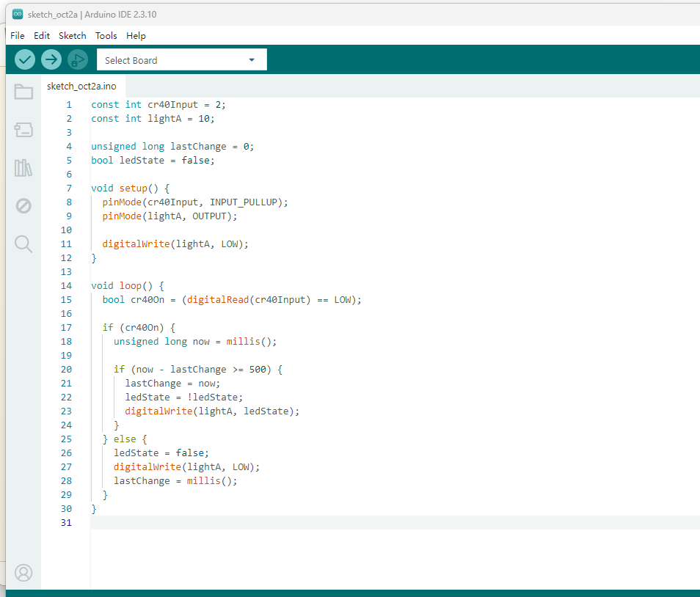Start Debugging with the debug icon
700x597 pixels.
pyautogui.click(x=78, y=59)
